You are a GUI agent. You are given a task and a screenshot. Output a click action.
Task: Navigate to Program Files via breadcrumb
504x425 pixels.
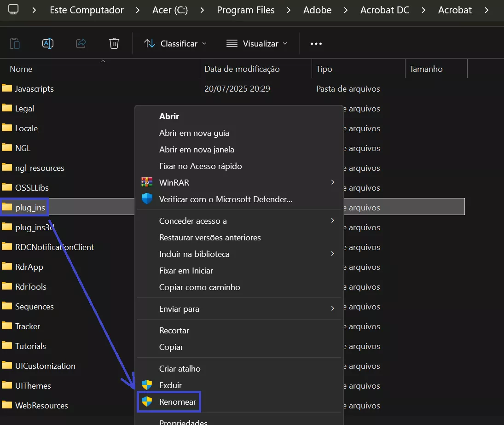[x=246, y=10]
